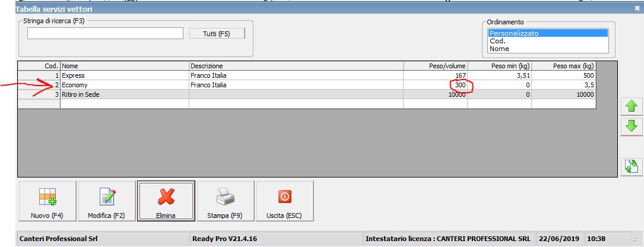Click Peso min 0 in Economy row
Viewport: 644px width, 247px height.
tap(499, 85)
